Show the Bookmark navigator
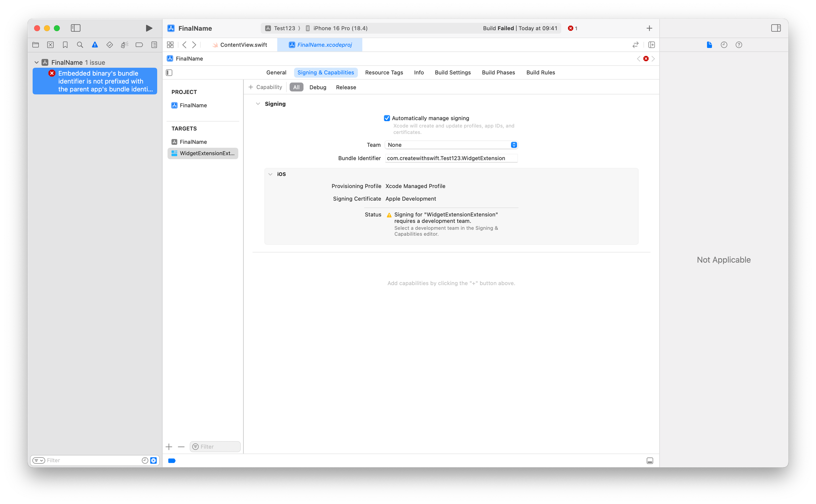 click(65, 45)
